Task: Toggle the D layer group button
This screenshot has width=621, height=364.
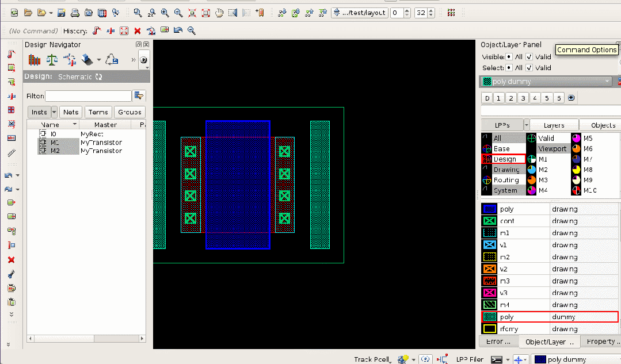Action: click(x=487, y=98)
